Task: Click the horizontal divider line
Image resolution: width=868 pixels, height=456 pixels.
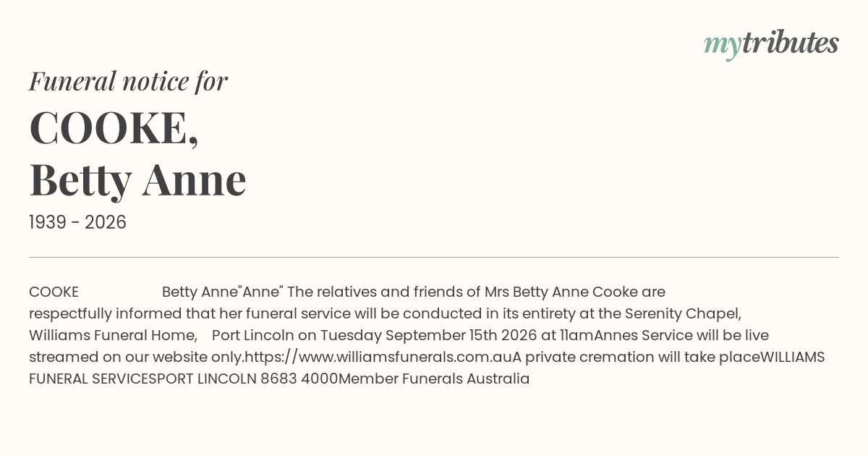Action: (434, 257)
